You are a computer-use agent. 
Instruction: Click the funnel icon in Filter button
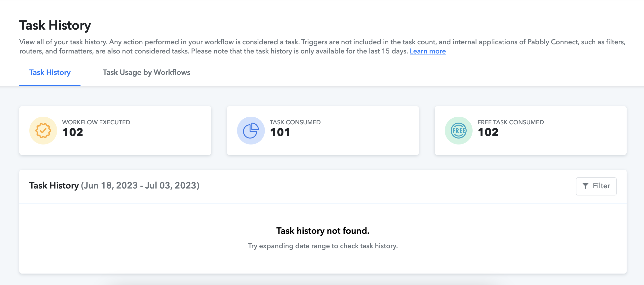click(x=585, y=186)
